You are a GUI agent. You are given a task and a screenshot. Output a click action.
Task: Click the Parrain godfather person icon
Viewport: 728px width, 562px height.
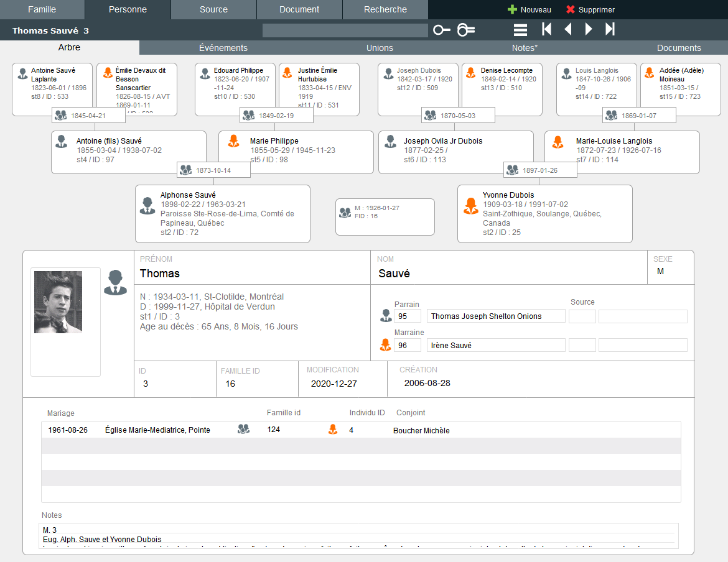coord(386,316)
